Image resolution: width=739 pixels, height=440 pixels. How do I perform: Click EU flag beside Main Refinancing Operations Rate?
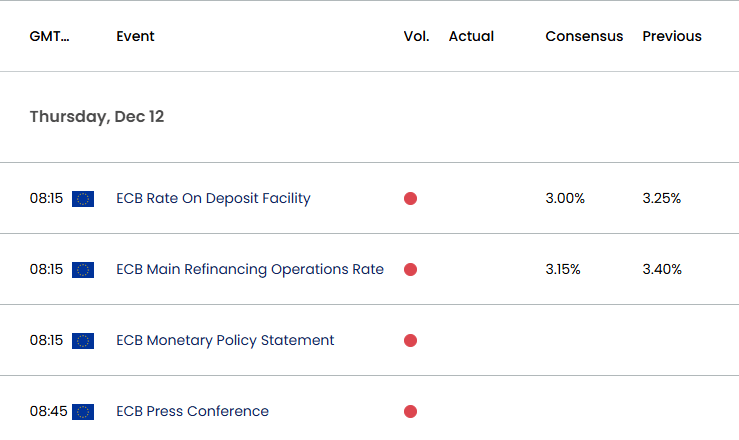tap(83, 270)
